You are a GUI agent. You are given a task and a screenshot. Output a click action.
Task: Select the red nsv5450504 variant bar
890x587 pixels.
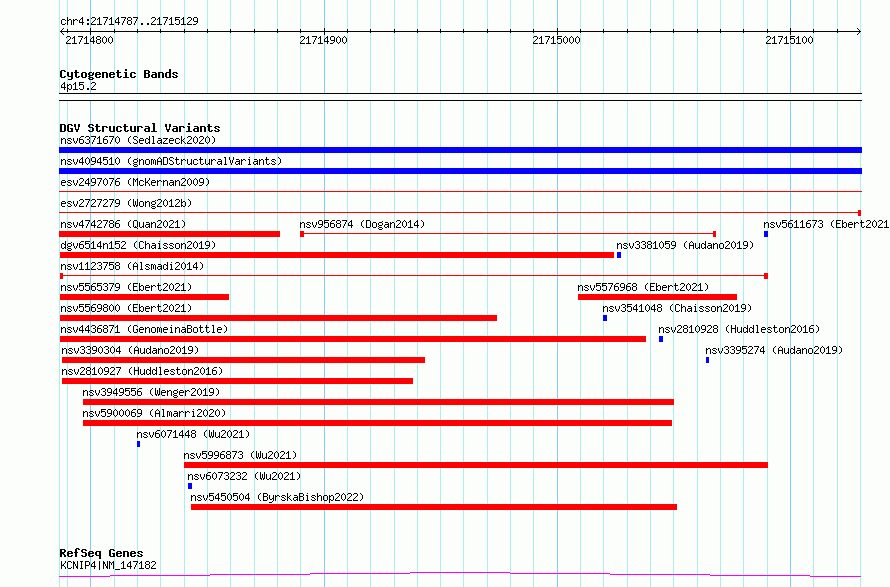click(434, 507)
